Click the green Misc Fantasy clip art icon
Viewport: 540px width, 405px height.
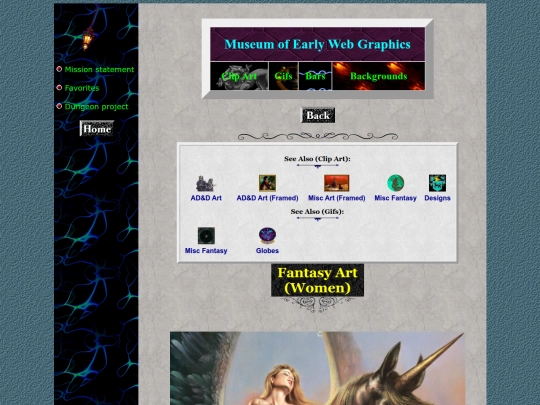tap(395, 183)
